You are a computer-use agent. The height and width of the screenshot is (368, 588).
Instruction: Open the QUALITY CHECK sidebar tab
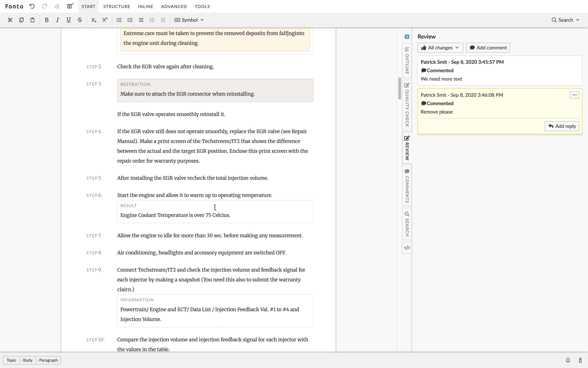pos(407,105)
